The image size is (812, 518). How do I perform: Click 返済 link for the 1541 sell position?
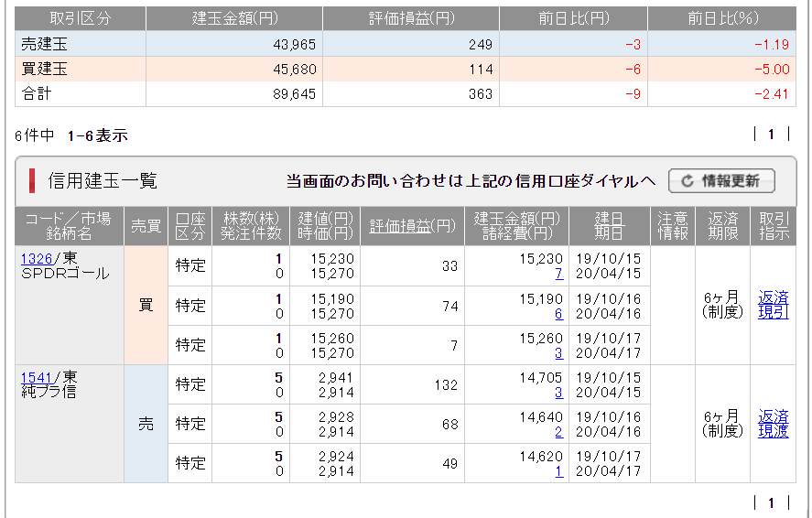click(x=773, y=417)
